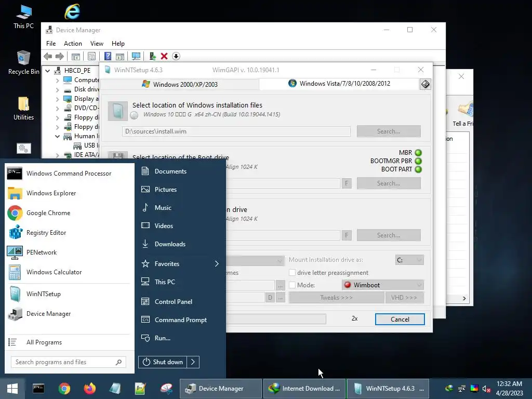Launch Google Chrome from start menu
The image size is (532, 399).
coord(68,212)
